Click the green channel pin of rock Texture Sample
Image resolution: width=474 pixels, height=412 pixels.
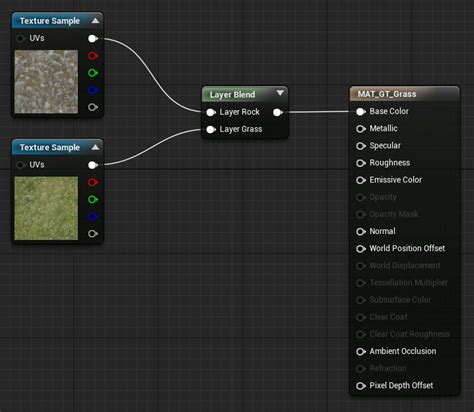93,73
